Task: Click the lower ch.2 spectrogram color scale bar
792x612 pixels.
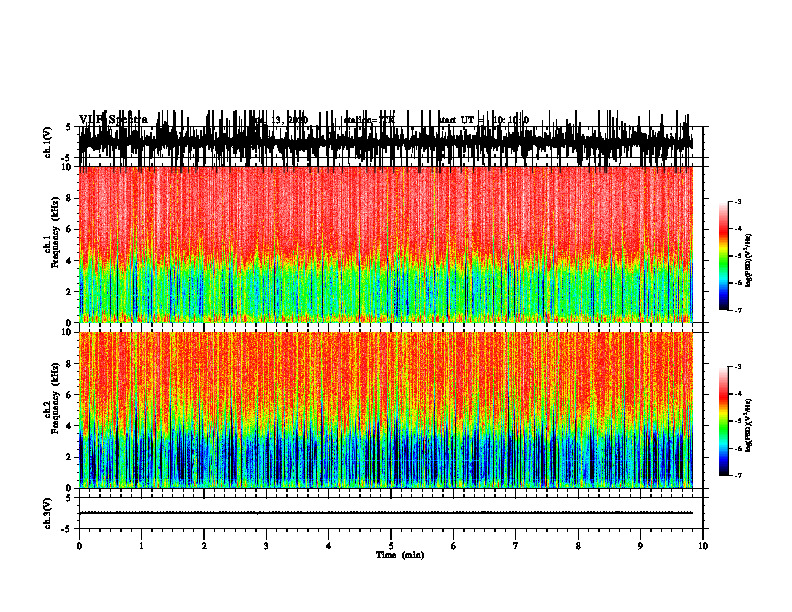Action: (723, 421)
